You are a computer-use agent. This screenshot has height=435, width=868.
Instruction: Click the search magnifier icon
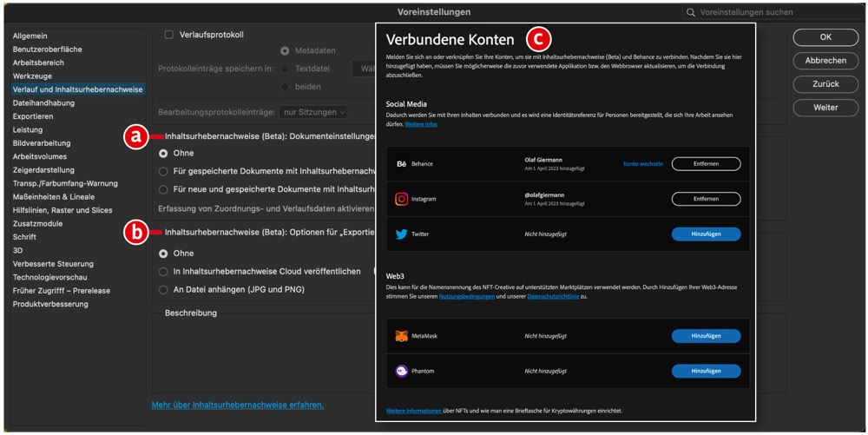pyautogui.click(x=691, y=13)
